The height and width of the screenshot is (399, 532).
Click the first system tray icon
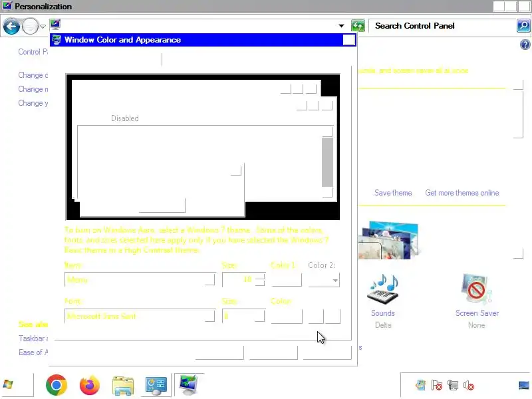pos(421,385)
